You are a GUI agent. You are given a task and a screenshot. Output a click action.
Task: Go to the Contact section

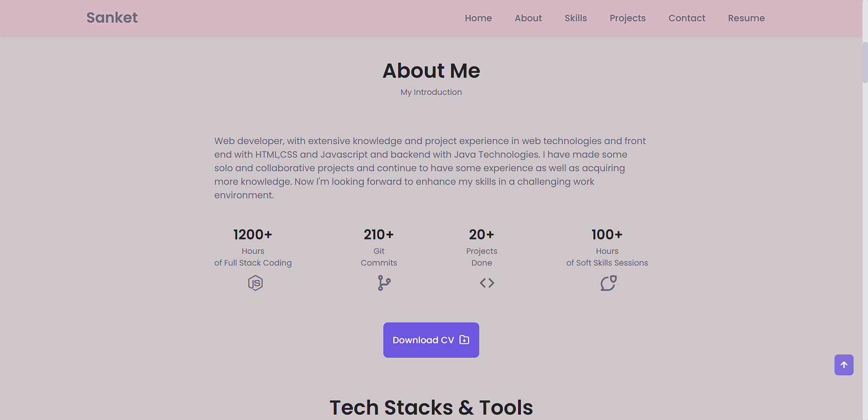tap(687, 18)
